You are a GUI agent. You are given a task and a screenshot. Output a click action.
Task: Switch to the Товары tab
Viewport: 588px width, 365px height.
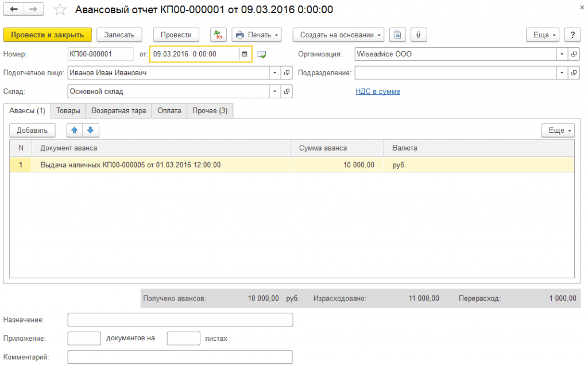(x=68, y=111)
